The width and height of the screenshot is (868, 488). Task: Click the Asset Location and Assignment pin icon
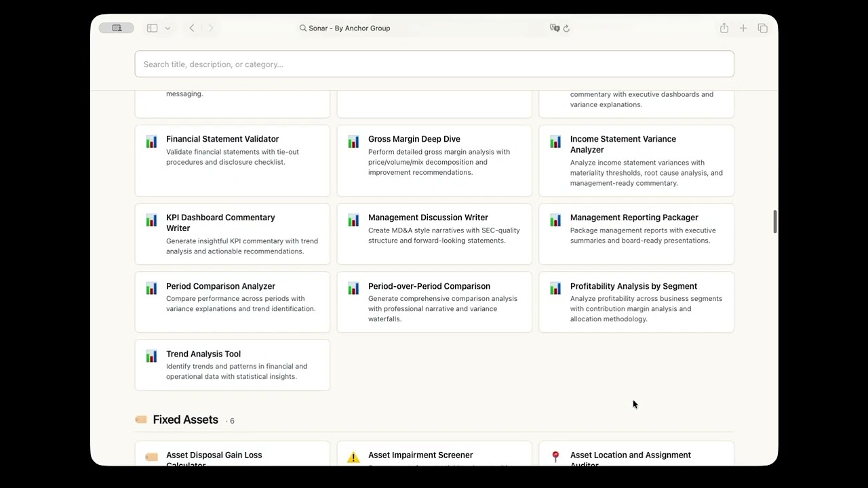point(555,457)
